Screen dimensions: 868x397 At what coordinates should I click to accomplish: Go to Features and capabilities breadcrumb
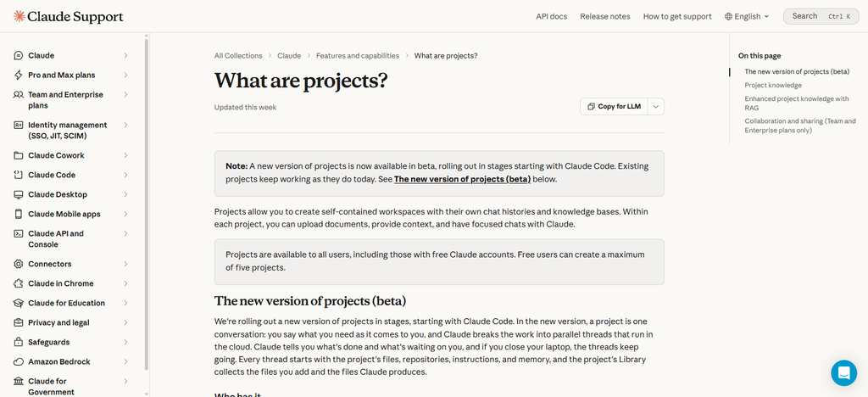click(358, 55)
